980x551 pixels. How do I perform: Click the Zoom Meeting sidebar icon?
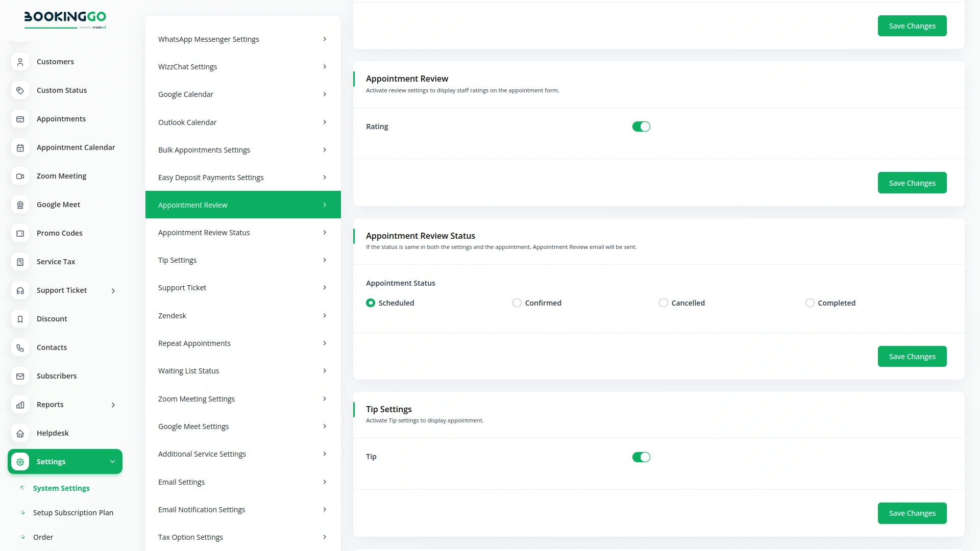pyautogui.click(x=20, y=176)
